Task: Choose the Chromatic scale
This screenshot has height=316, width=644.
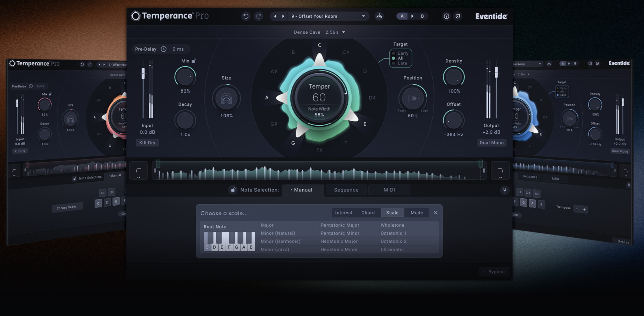Action: (409, 249)
